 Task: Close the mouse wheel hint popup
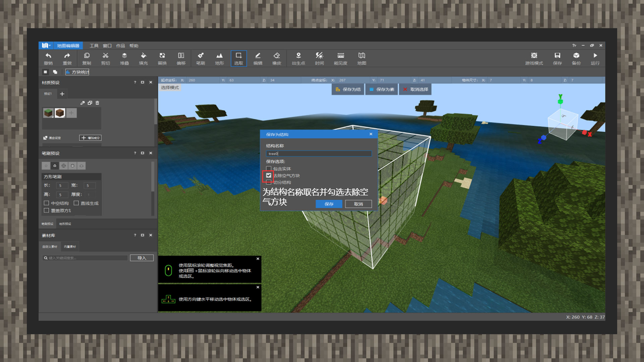click(x=258, y=259)
